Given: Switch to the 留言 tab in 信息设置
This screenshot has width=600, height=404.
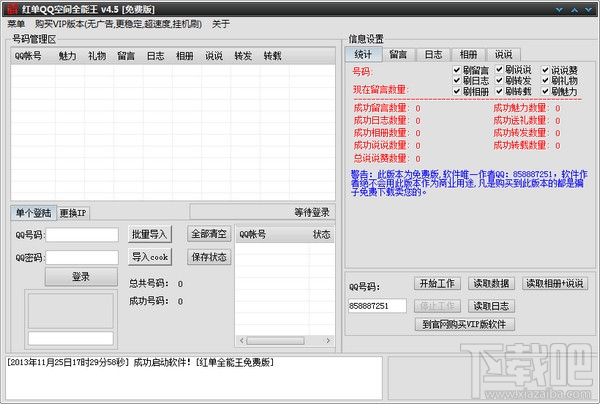Looking at the screenshot, I should [398, 55].
